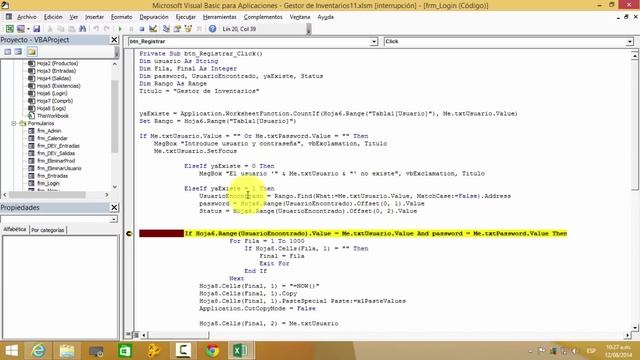640x360 pixels.
Task: Click the Undo arrow icon
Action: pyautogui.click(x=96, y=29)
